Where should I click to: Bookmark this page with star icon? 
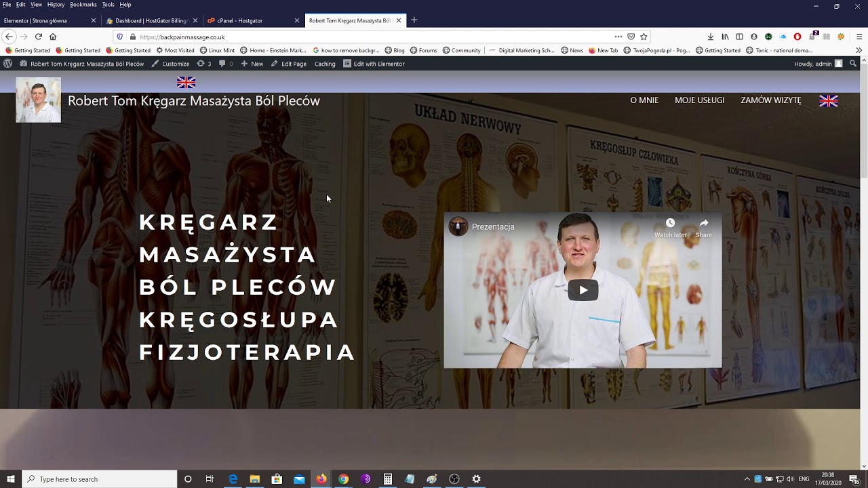(644, 37)
